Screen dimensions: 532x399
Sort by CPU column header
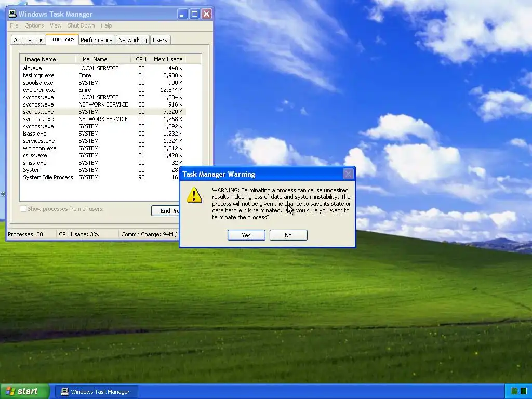140,59
